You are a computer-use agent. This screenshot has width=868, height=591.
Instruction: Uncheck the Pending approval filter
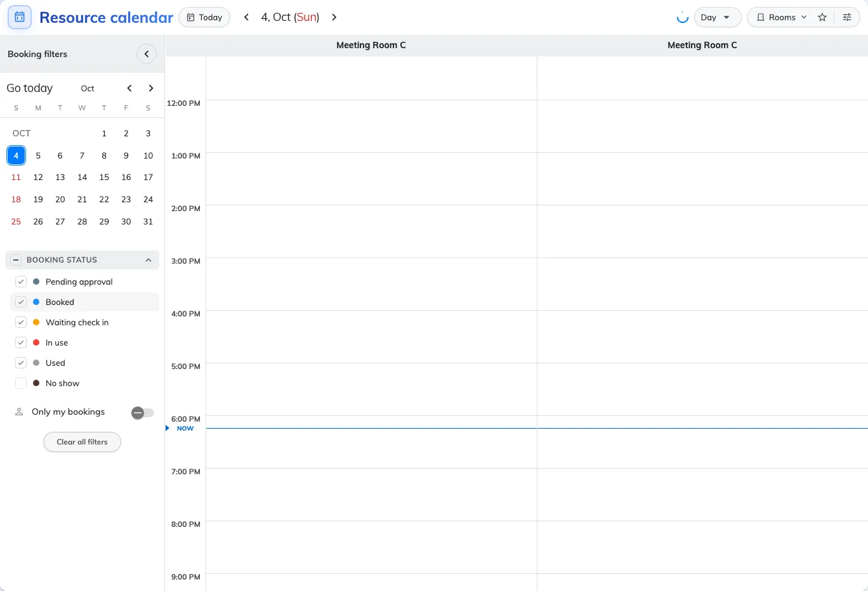tap(21, 282)
